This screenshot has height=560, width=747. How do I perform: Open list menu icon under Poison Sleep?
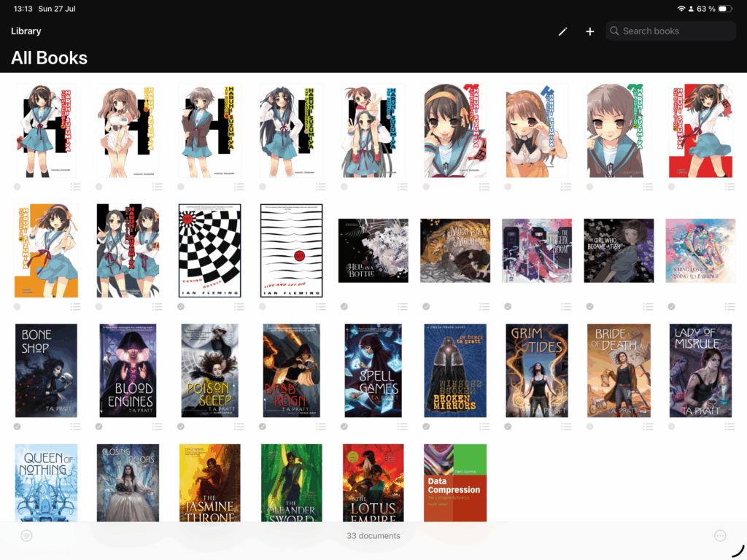(x=239, y=427)
